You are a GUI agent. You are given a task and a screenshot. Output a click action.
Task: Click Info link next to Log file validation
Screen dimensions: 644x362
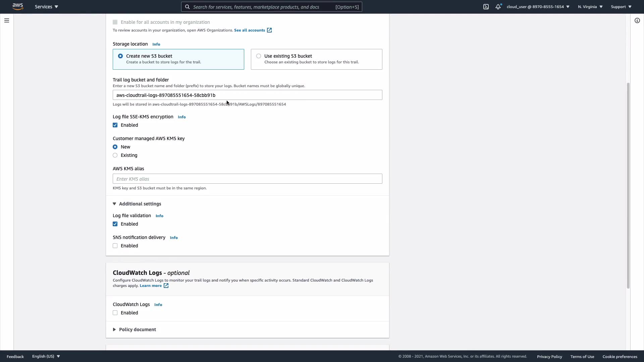coord(159,216)
